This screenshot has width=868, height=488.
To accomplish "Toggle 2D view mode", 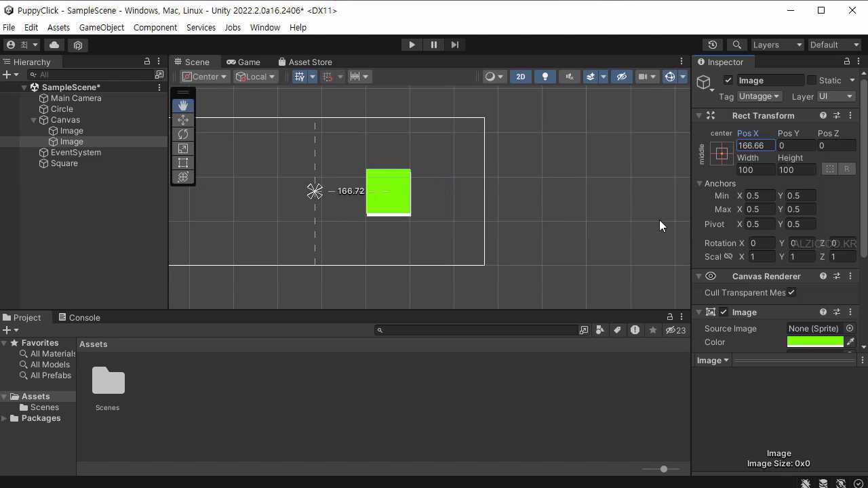I will pyautogui.click(x=521, y=77).
